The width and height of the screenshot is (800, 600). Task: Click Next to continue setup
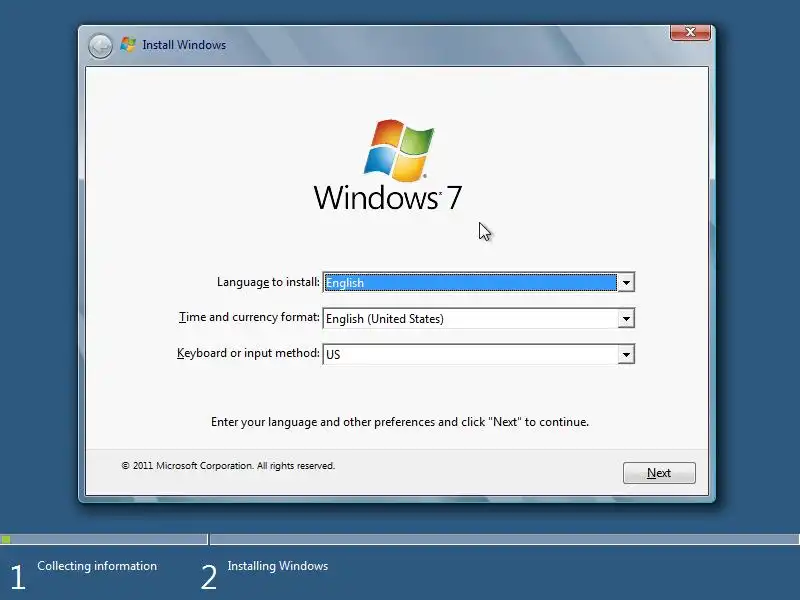coord(659,473)
